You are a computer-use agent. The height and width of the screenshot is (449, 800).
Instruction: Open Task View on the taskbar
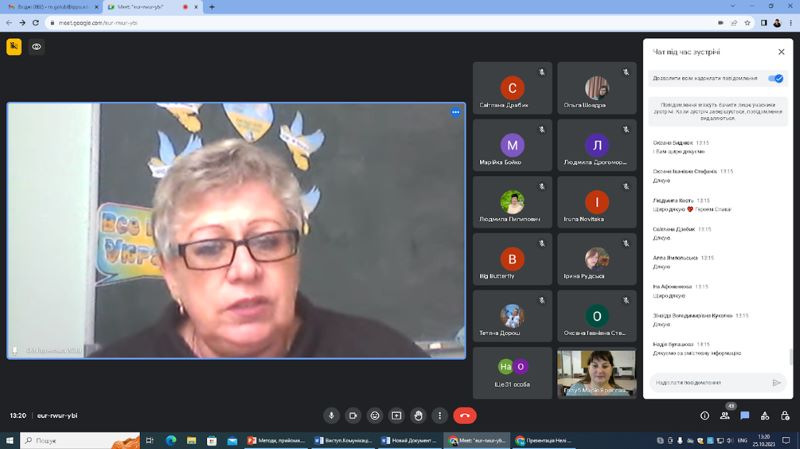[x=149, y=440]
